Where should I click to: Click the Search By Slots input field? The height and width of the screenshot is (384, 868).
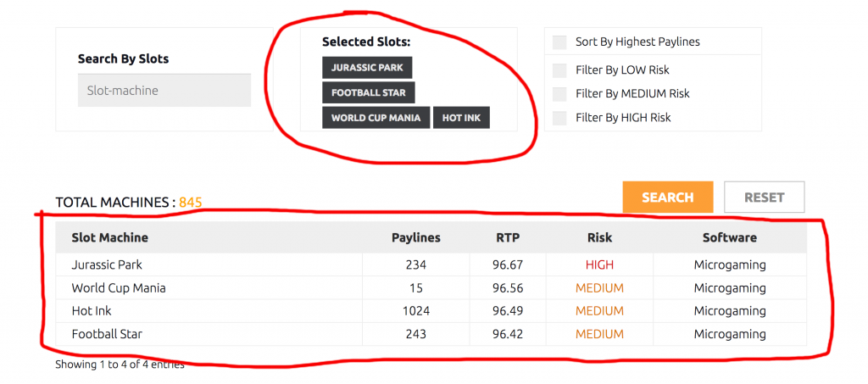[x=164, y=90]
